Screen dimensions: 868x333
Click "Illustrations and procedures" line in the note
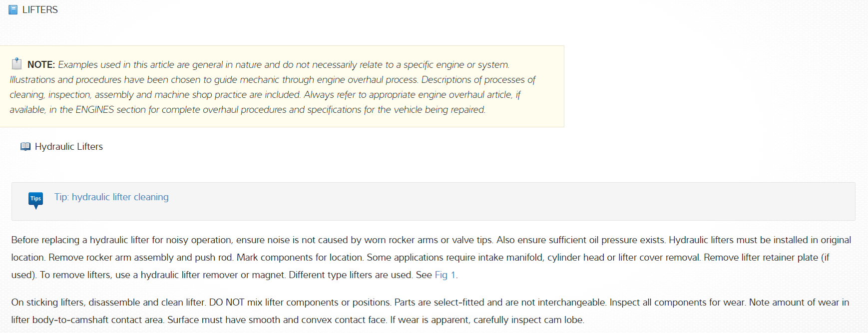pyautogui.click(x=65, y=80)
